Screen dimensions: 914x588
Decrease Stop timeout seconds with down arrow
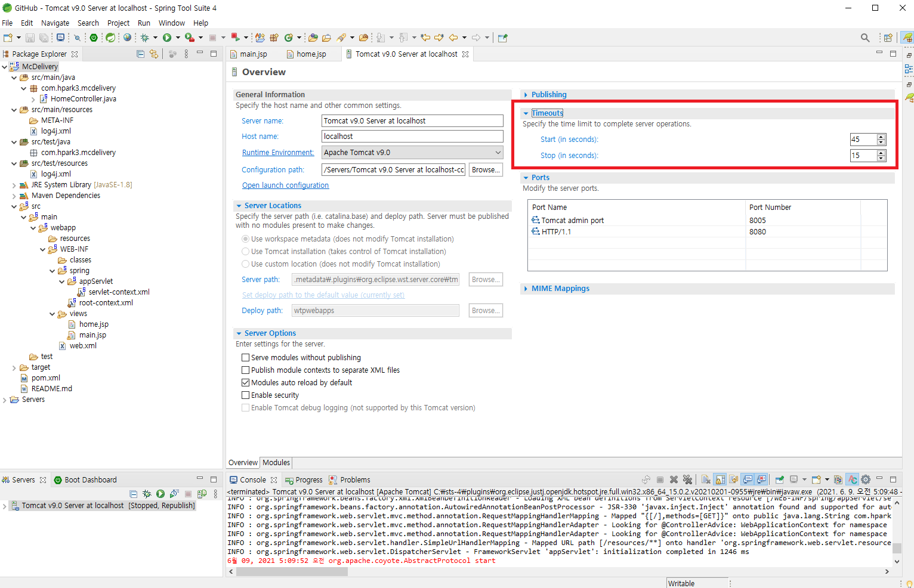pos(881,158)
